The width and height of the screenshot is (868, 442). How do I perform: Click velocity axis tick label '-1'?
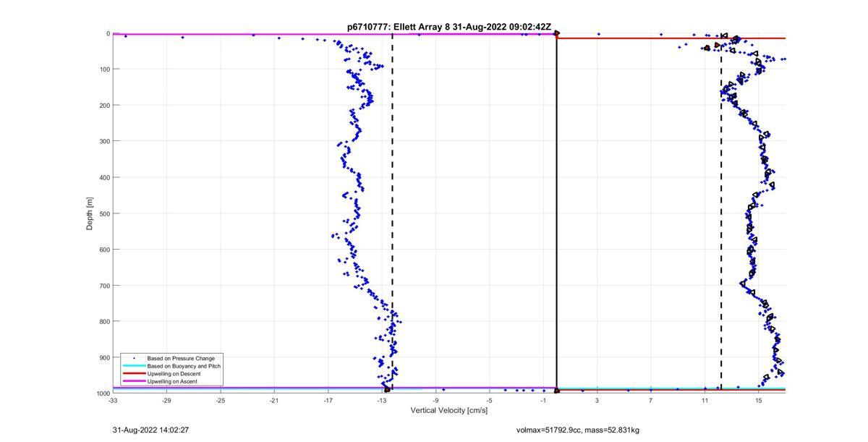pyautogui.click(x=543, y=400)
